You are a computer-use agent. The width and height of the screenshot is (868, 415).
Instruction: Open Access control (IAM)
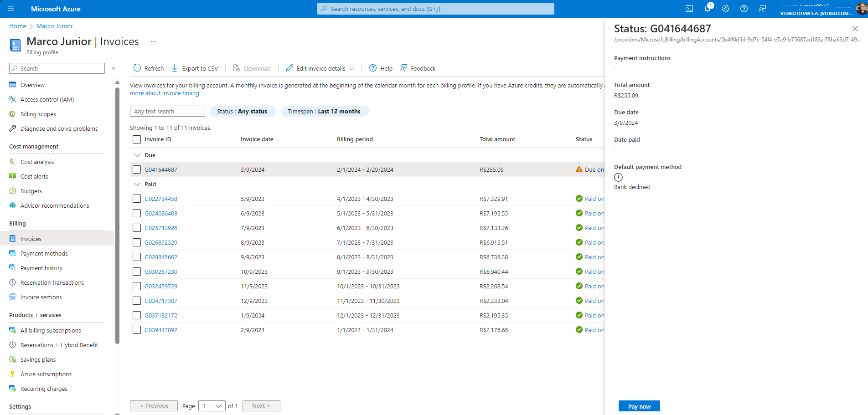click(x=47, y=99)
